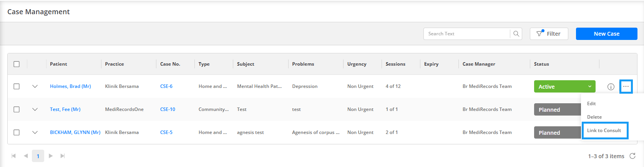Go to the previous page

tap(26, 156)
